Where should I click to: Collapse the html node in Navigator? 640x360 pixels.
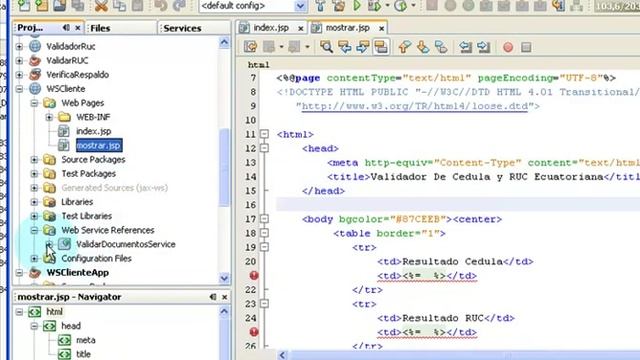pyautogui.click(x=19, y=312)
